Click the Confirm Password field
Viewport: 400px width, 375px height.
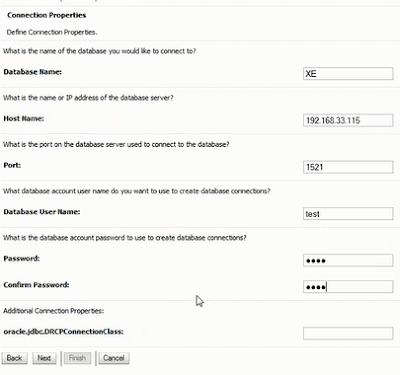[348, 287]
